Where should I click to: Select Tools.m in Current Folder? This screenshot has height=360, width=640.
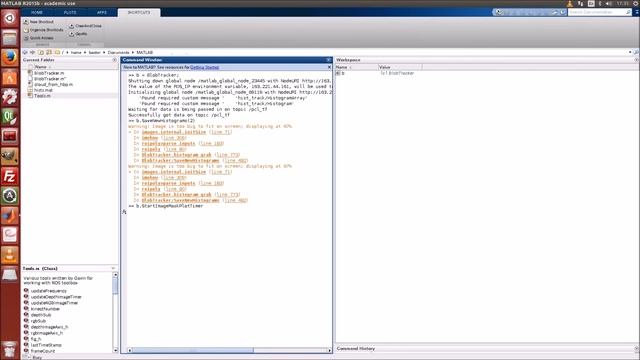42,96
